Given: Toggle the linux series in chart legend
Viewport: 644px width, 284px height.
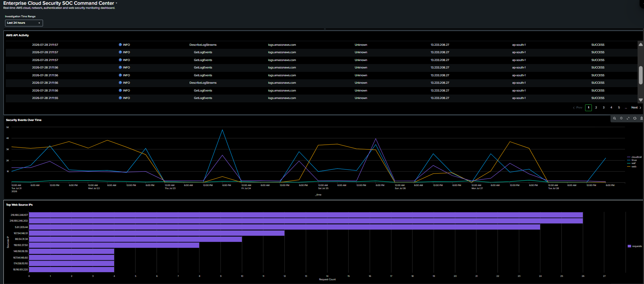Looking at the screenshot, I should pyautogui.click(x=632, y=160).
